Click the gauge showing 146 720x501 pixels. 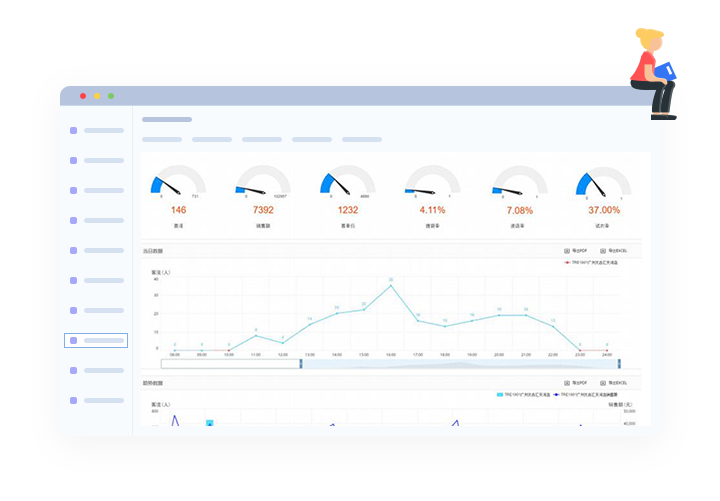[178, 180]
